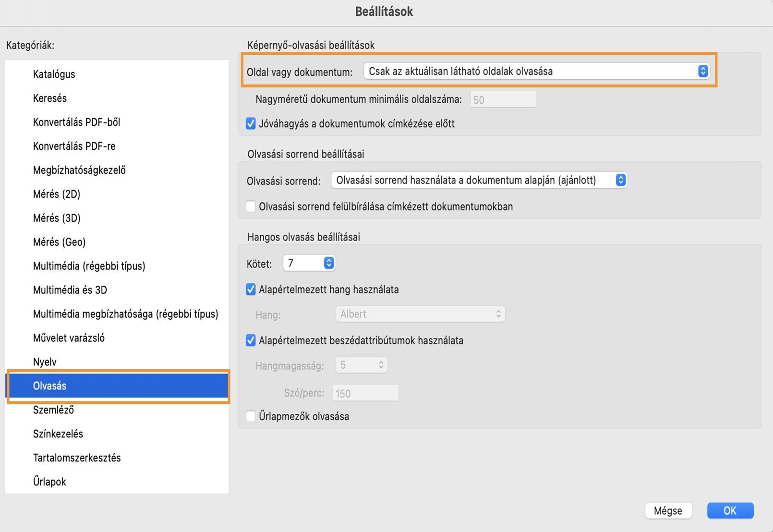Expand the Olvasási sorrend dropdown
The width and height of the screenshot is (773, 532).
point(479,181)
